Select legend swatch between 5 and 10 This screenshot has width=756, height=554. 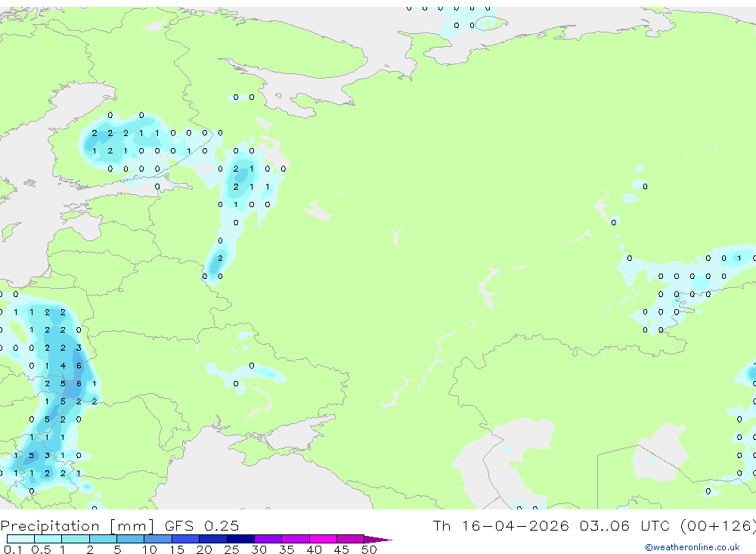tap(130, 539)
